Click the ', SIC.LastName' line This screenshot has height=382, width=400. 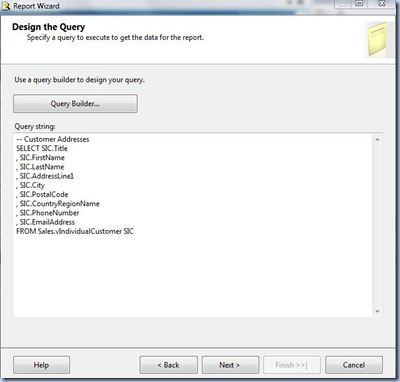pyautogui.click(x=40, y=167)
